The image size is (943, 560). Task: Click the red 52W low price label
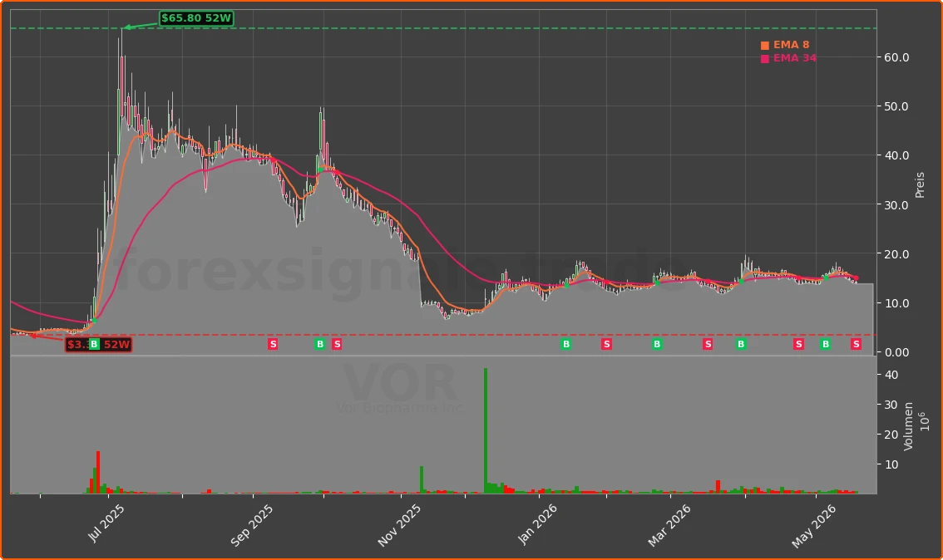pyautogui.click(x=99, y=344)
